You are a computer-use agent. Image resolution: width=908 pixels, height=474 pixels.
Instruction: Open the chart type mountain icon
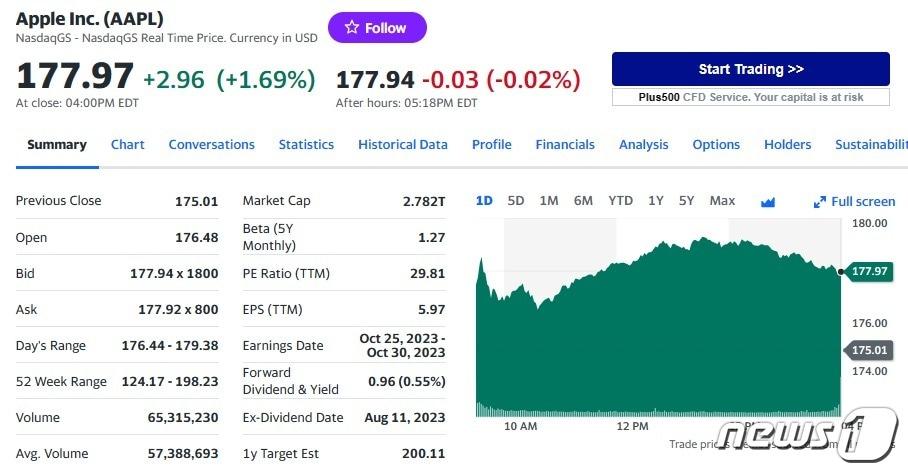click(x=768, y=201)
